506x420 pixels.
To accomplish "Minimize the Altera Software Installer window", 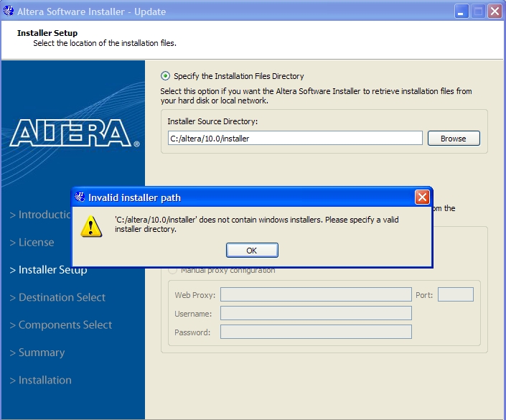I will [462, 11].
